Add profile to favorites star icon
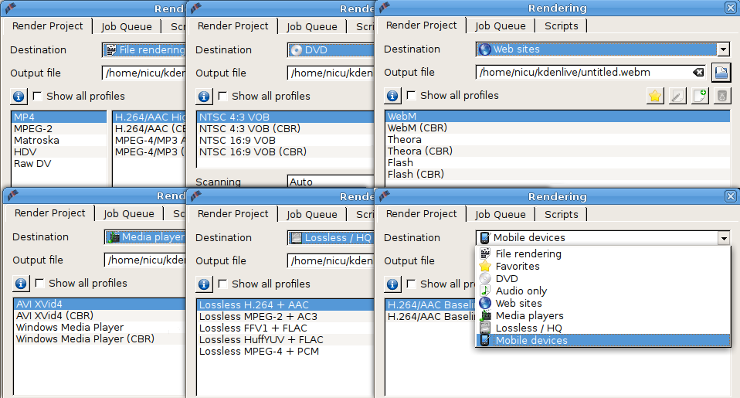 click(655, 96)
